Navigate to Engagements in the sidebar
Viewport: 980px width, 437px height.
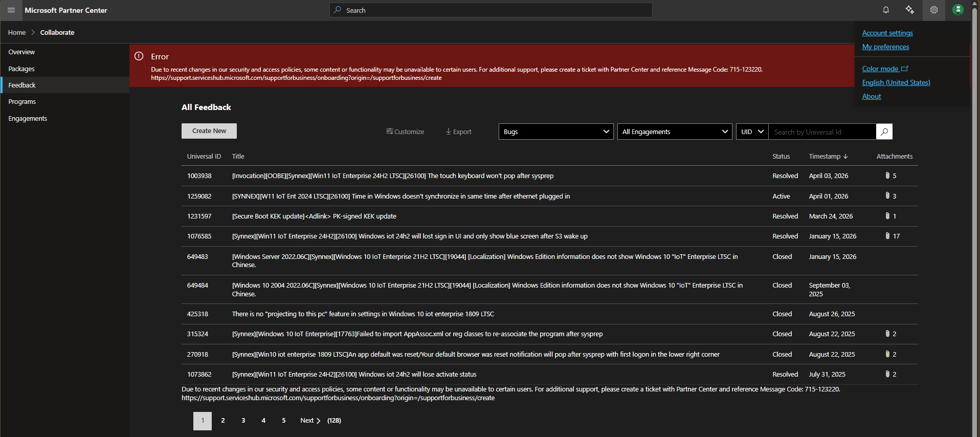click(x=65, y=118)
